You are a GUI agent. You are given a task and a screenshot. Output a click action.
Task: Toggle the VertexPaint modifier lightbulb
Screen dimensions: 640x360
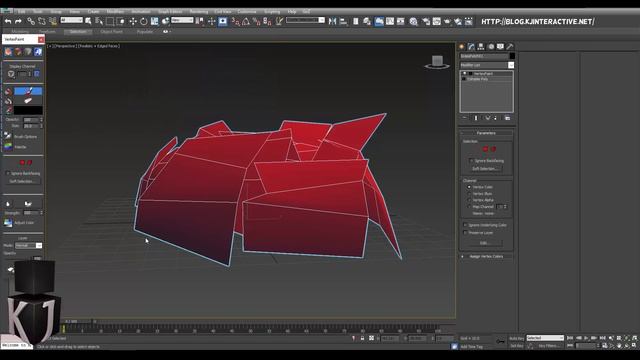pos(464,73)
